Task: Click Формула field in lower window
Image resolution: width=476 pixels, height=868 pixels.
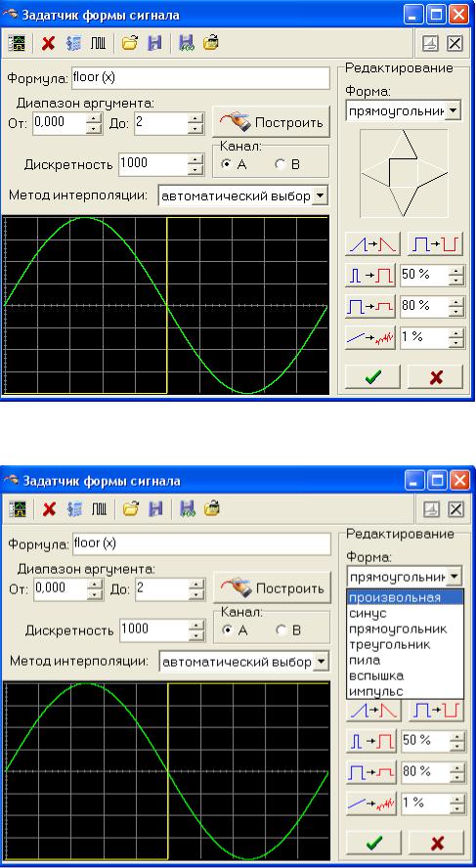Action: pos(201,544)
